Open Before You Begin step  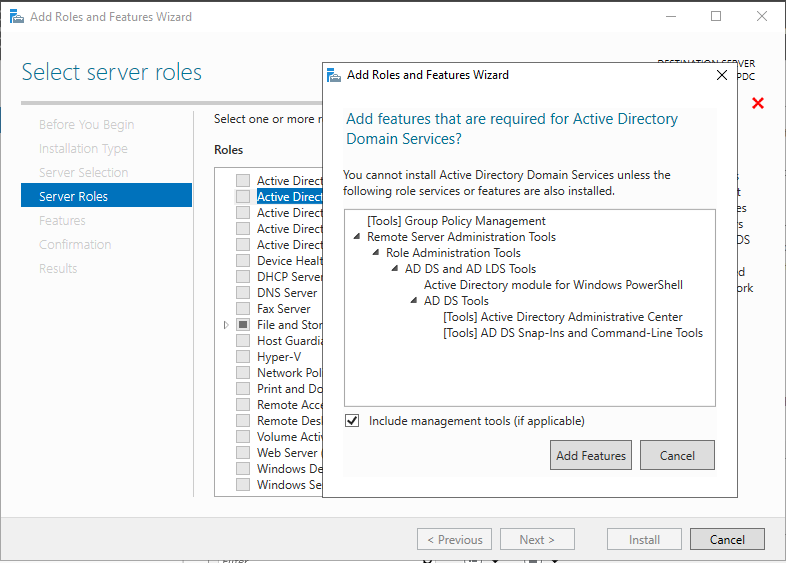(x=87, y=124)
